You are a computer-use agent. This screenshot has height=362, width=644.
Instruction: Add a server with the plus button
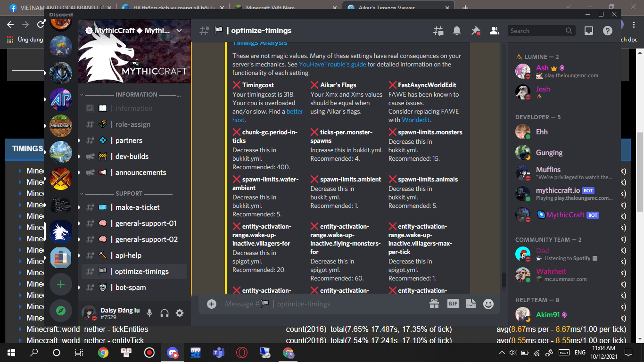click(x=61, y=284)
